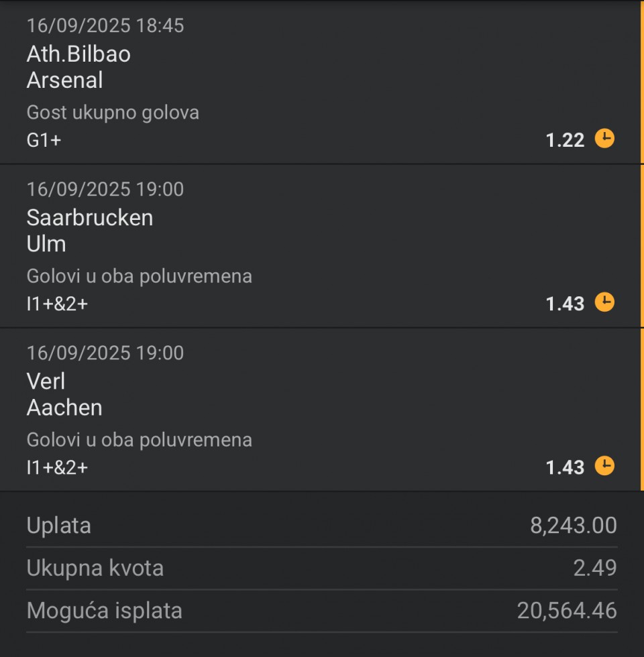
Task: Open the Saarbrucken match details
Action: [x=90, y=218]
